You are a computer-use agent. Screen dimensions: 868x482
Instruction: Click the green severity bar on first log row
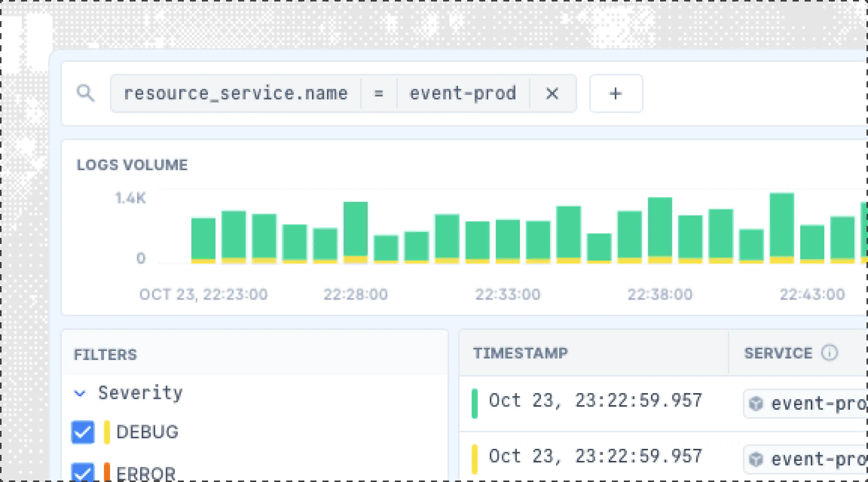[x=475, y=404]
